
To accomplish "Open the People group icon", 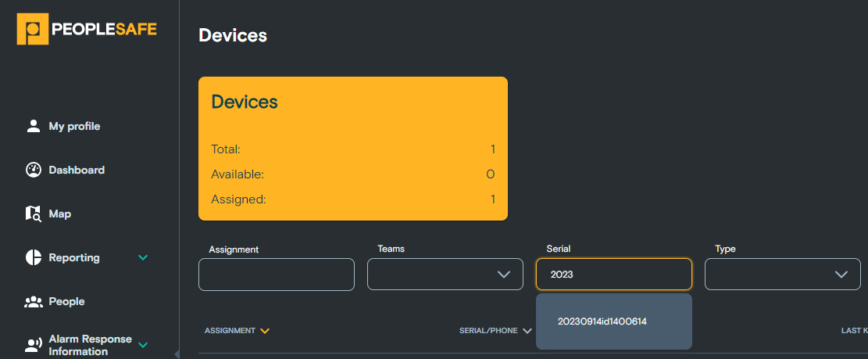I will (x=34, y=301).
